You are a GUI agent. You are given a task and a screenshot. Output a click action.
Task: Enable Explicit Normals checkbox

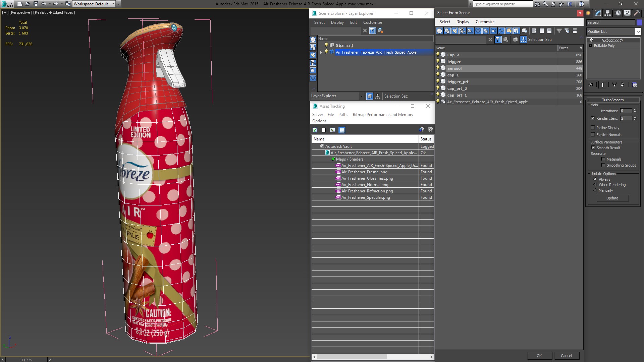tap(593, 135)
